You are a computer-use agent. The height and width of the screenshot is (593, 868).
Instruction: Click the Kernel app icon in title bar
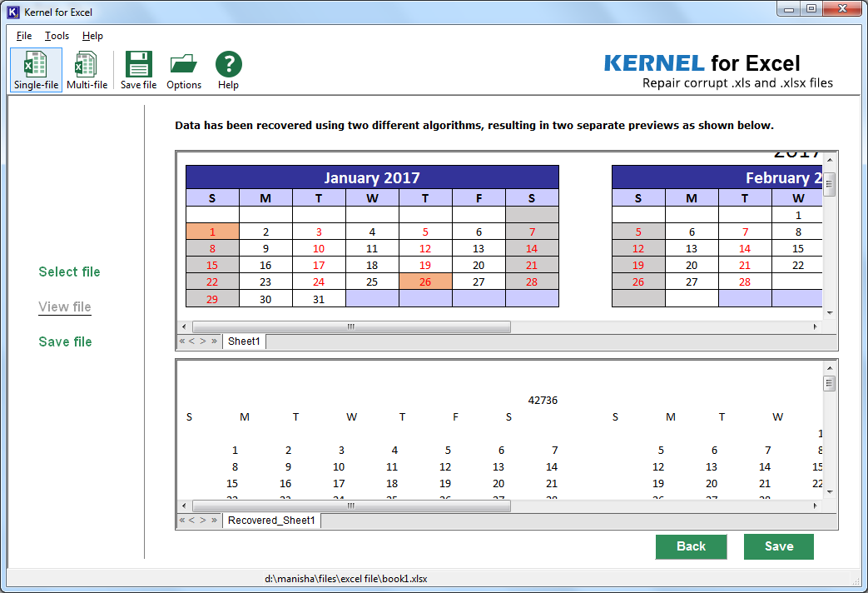[x=12, y=12]
